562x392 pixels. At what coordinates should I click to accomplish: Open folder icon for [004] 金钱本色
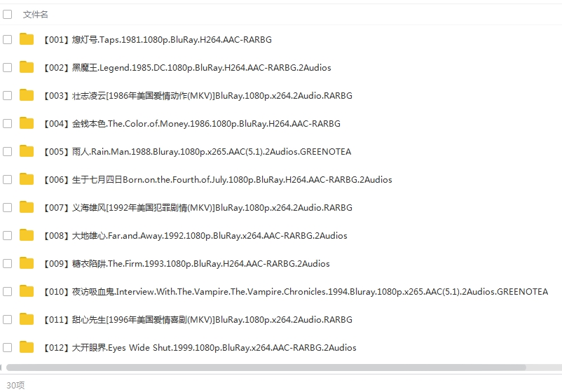click(27, 123)
